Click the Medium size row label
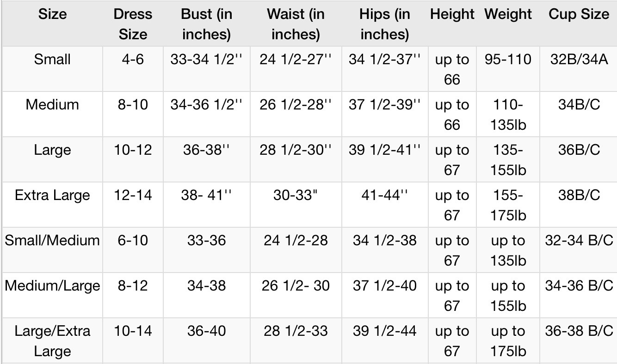617x364 pixels. pos(52,105)
